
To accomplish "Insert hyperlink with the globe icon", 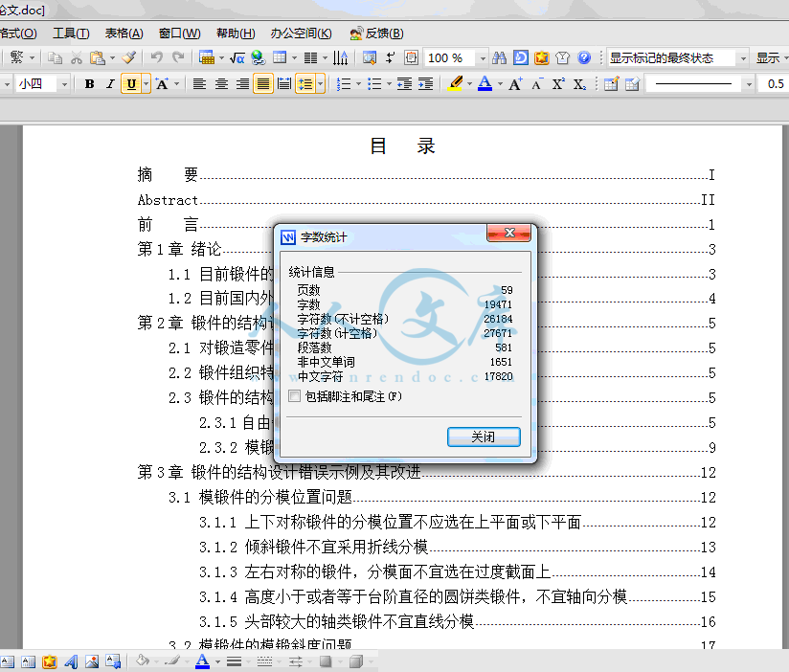I will (x=259, y=57).
